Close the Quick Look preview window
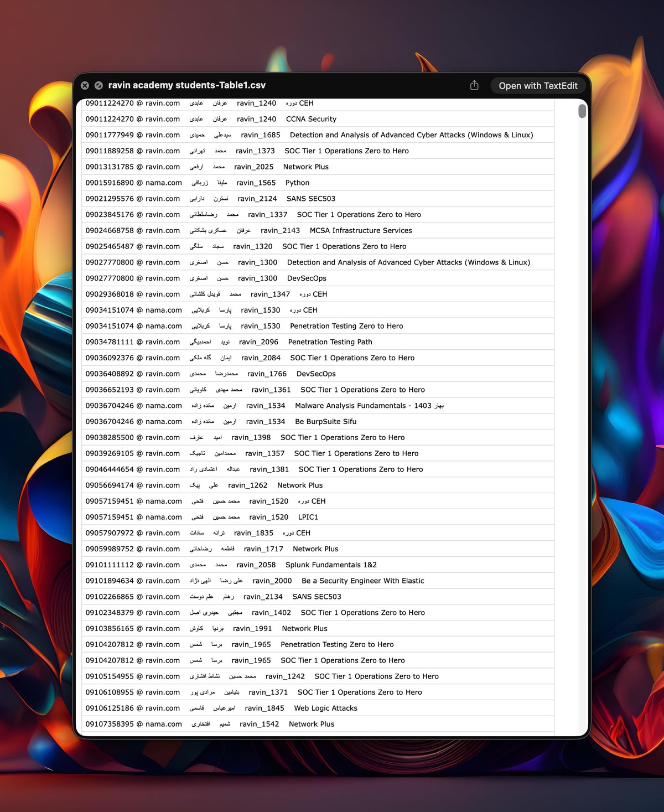Image resolution: width=664 pixels, height=812 pixels. pyautogui.click(x=85, y=85)
